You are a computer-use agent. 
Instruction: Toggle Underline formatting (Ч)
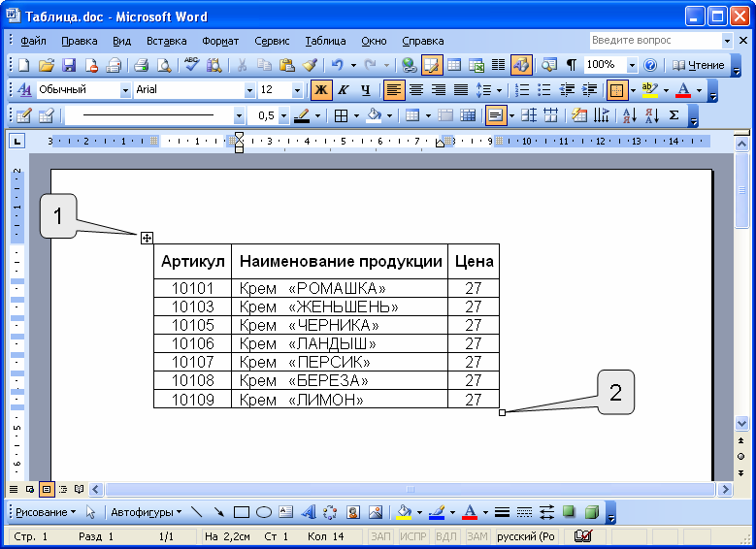click(x=366, y=90)
